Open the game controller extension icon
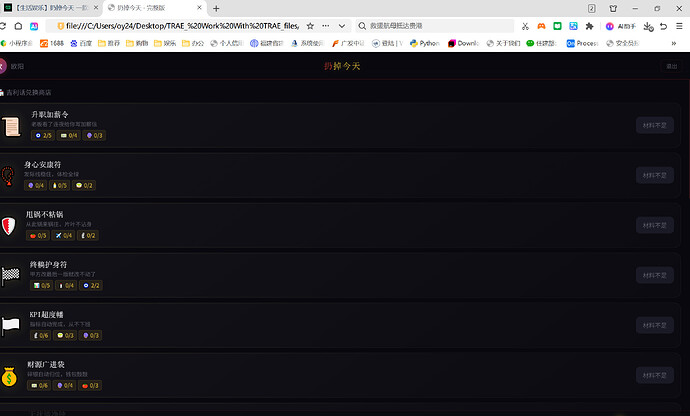Image resolution: width=690 pixels, height=416 pixels. (541, 26)
